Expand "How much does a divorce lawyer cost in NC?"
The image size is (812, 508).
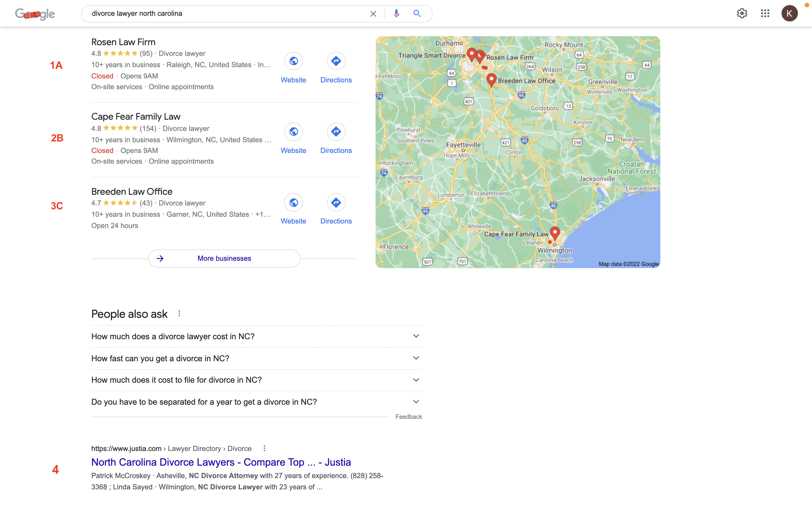coord(257,336)
